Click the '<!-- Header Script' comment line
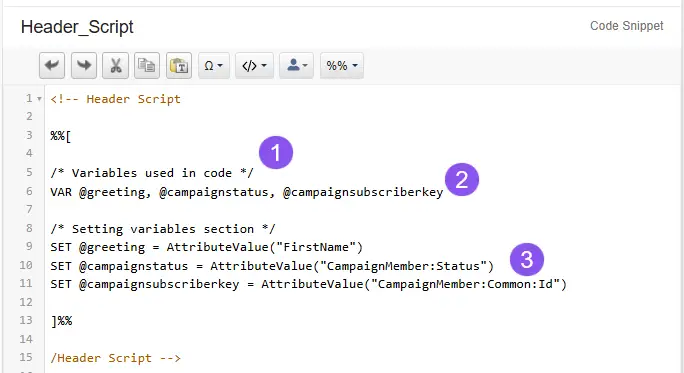684x373 pixels. (x=116, y=99)
